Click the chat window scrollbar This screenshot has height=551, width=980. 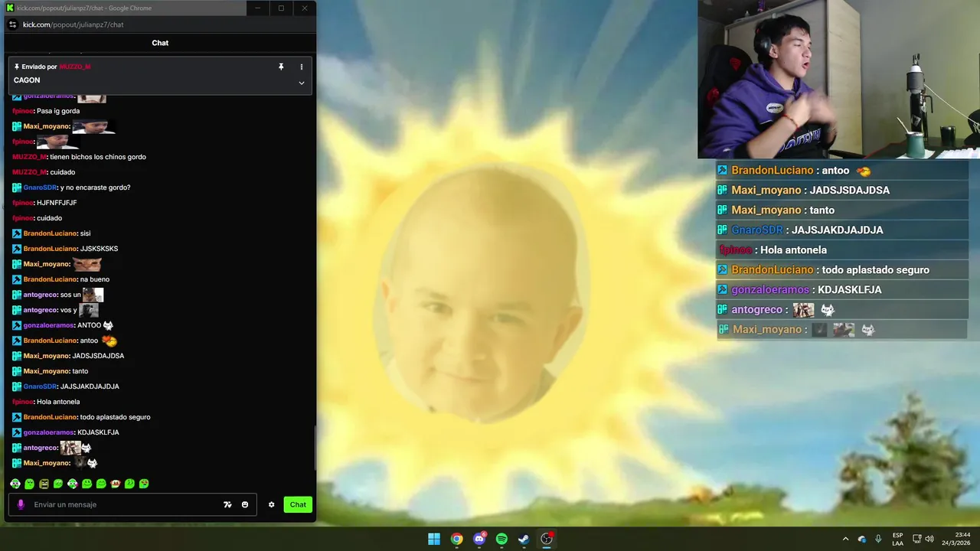(x=314, y=448)
